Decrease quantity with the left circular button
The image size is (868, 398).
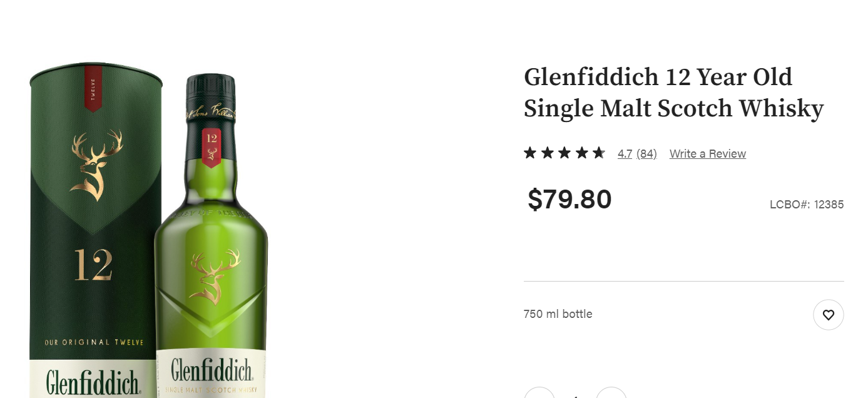click(x=539, y=393)
